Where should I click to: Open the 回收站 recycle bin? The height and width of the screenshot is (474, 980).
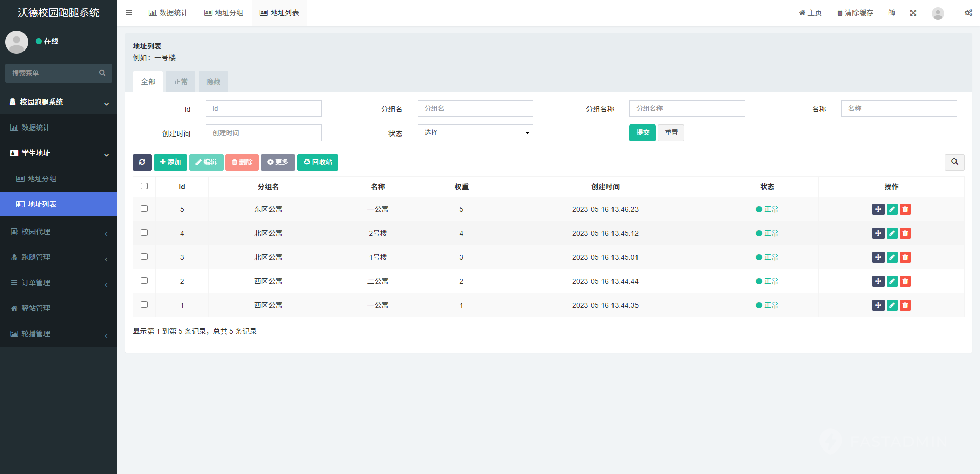317,162
